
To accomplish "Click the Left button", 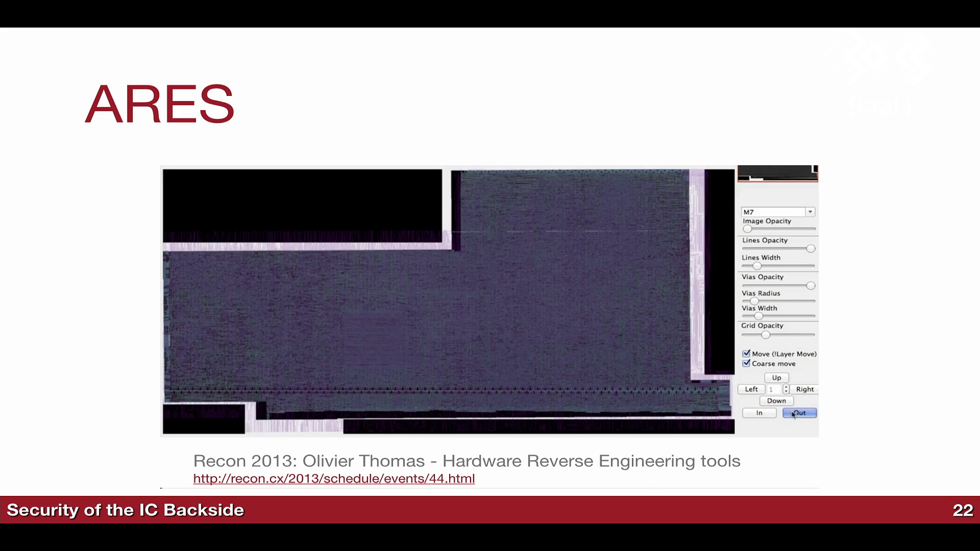I will [751, 389].
